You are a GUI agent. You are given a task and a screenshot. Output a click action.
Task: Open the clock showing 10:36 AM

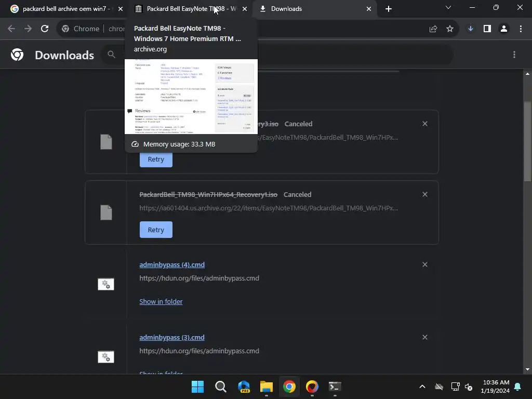pyautogui.click(x=495, y=387)
